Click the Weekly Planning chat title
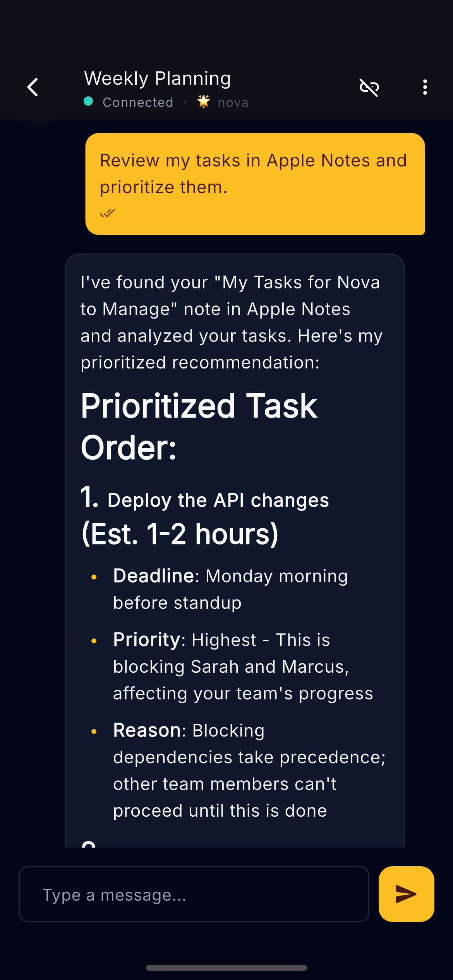 [x=158, y=79]
